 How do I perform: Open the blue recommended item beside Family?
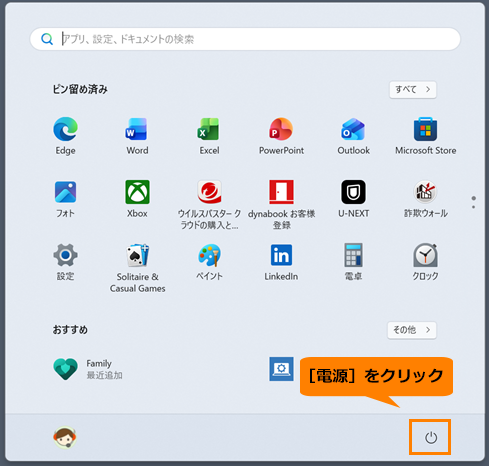pyautogui.click(x=281, y=369)
